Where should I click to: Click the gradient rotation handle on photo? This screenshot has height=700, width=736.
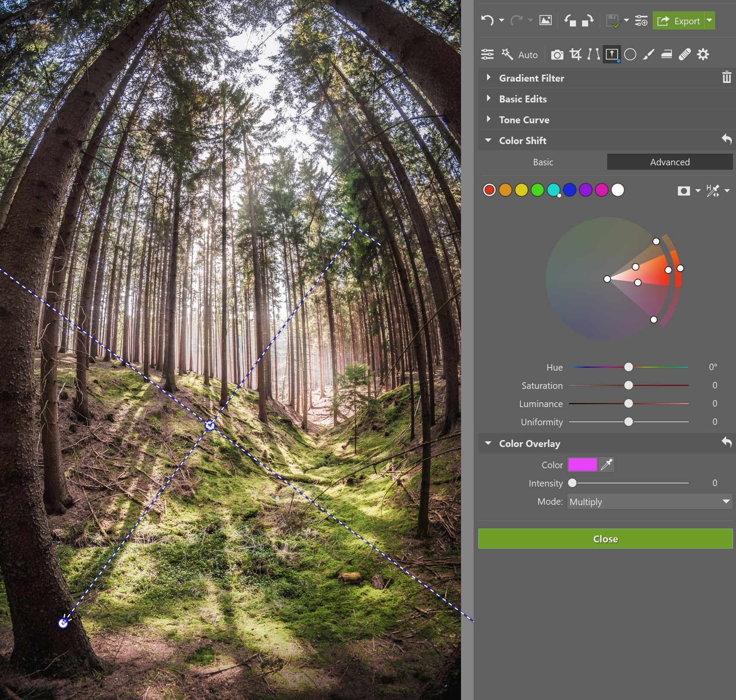(63, 623)
